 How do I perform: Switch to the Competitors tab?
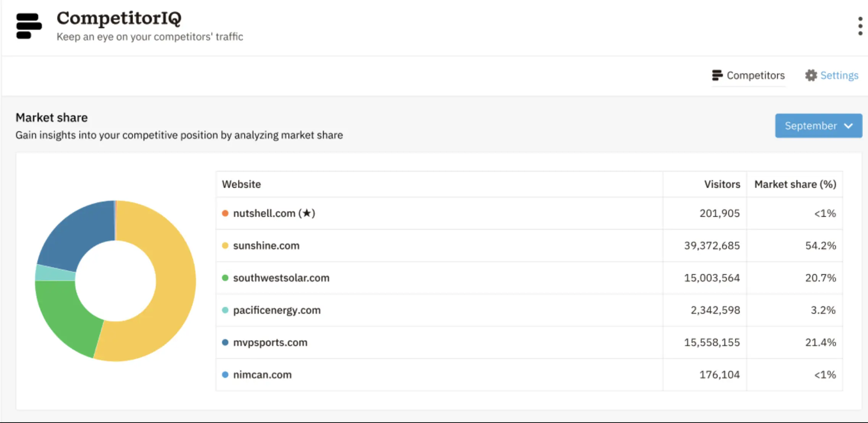point(748,75)
